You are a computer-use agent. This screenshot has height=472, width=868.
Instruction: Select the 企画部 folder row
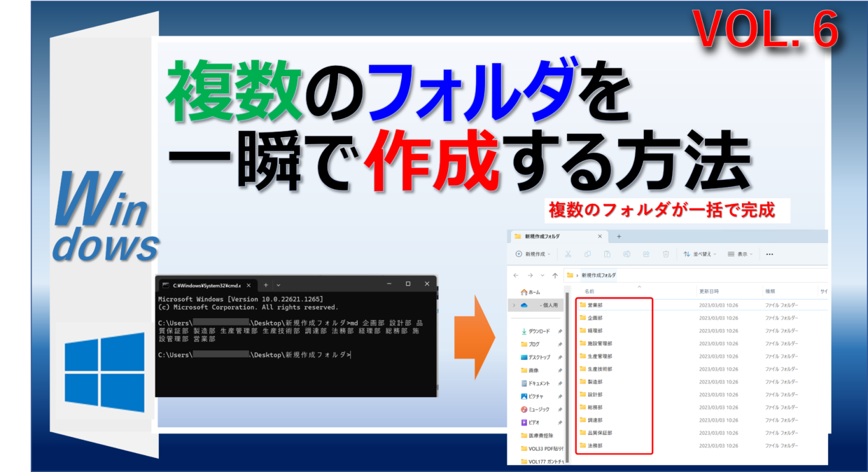click(x=702, y=318)
